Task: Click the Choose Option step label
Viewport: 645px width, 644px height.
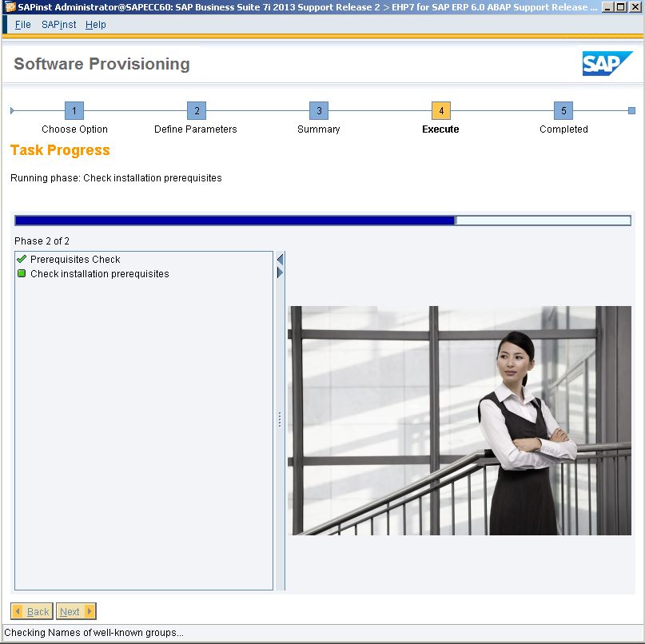Action: 74,129
